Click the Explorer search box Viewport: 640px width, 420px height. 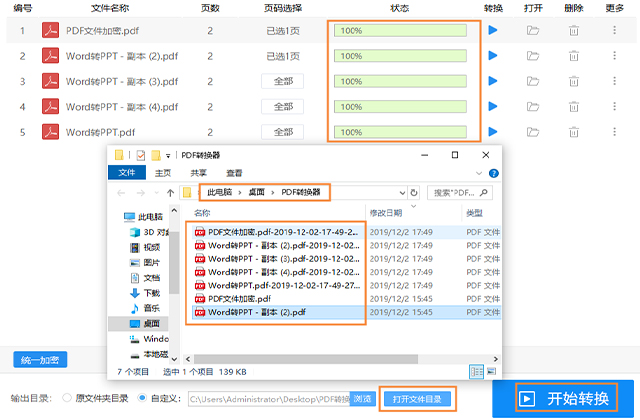[459, 193]
